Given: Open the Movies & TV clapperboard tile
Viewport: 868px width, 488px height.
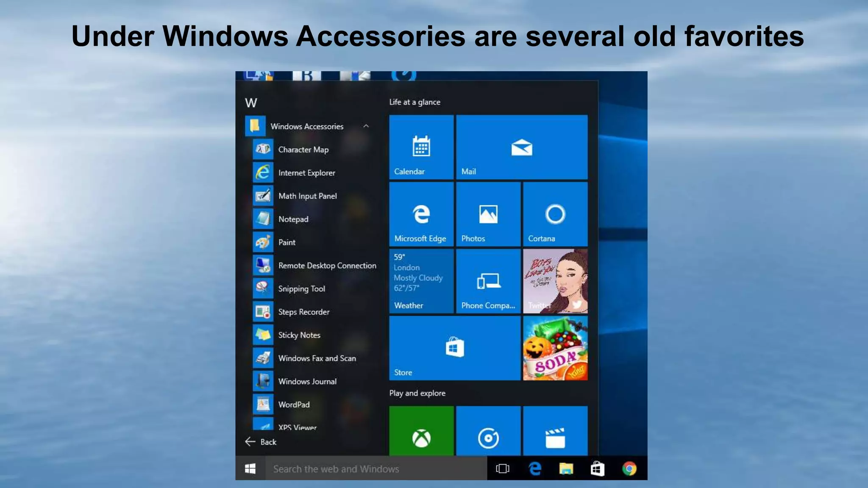Looking at the screenshot, I should pos(555,431).
